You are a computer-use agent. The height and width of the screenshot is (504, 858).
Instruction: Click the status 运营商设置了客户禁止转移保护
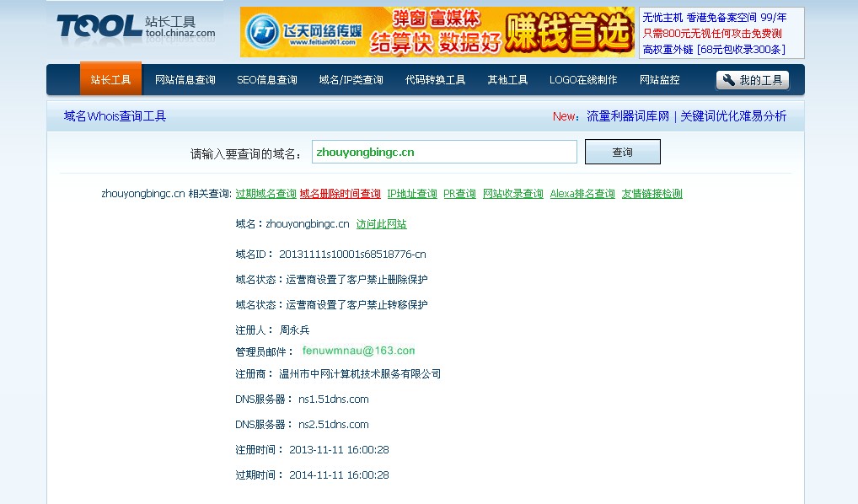click(x=357, y=305)
